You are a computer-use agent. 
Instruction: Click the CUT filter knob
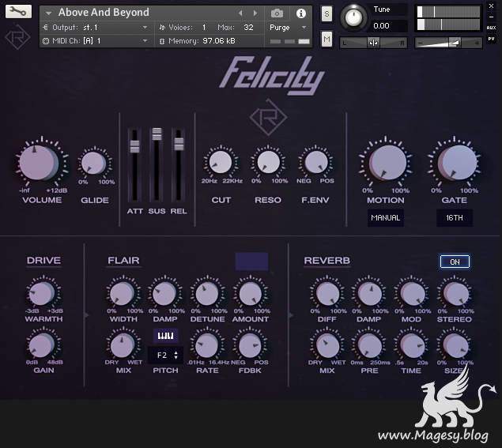point(221,162)
